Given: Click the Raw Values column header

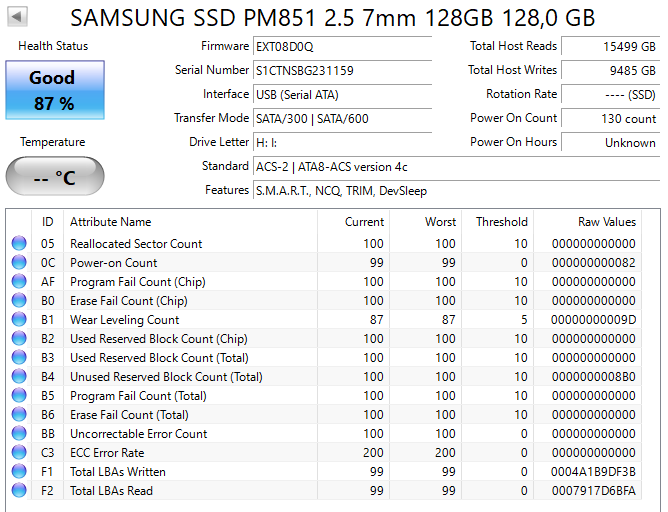Looking at the screenshot, I should click(606, 222).
